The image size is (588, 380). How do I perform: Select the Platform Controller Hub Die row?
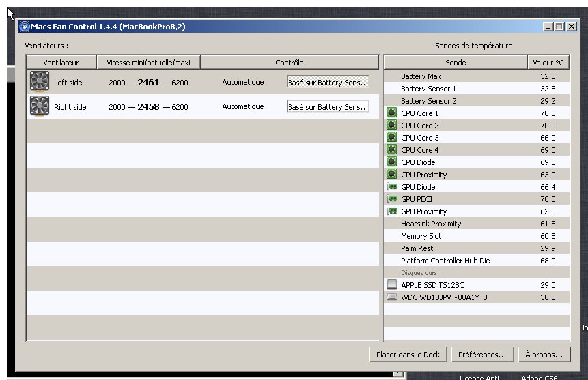(x=445, y=261)
